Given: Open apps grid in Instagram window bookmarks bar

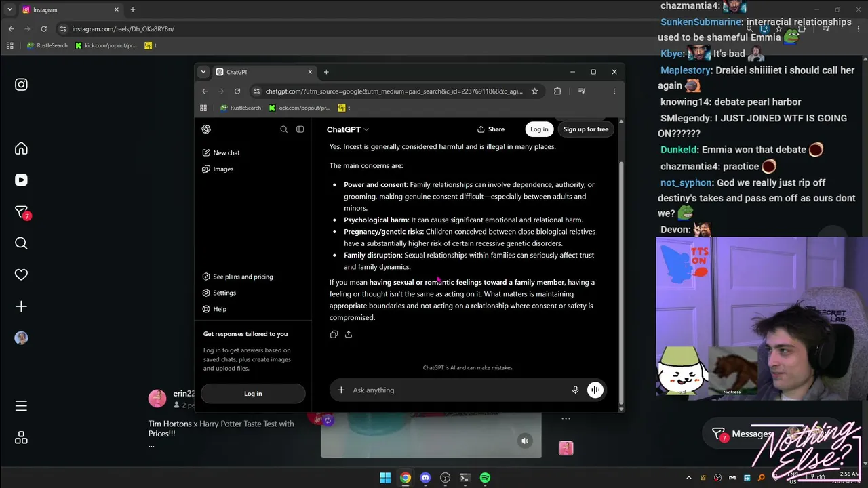Looking at the screenshot, I should click(9, 45).
